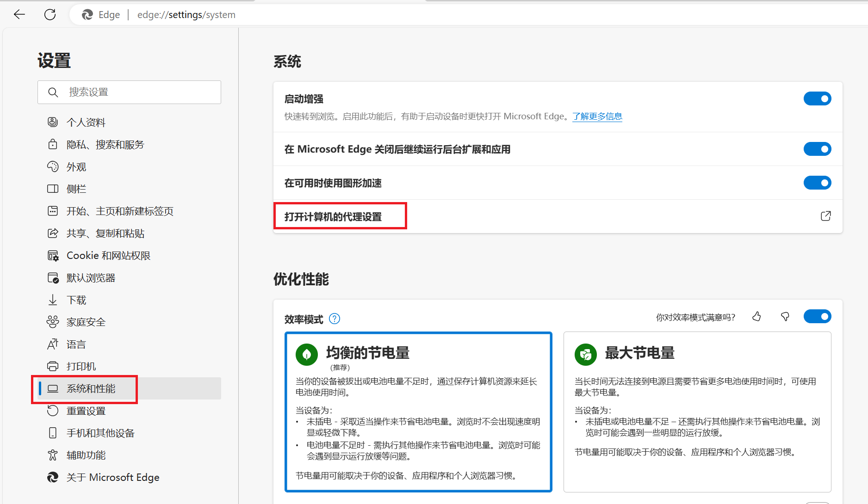868x504 pixels.
Task: Click the 个人资料 profile icon
Action: [x=53, y=122]
